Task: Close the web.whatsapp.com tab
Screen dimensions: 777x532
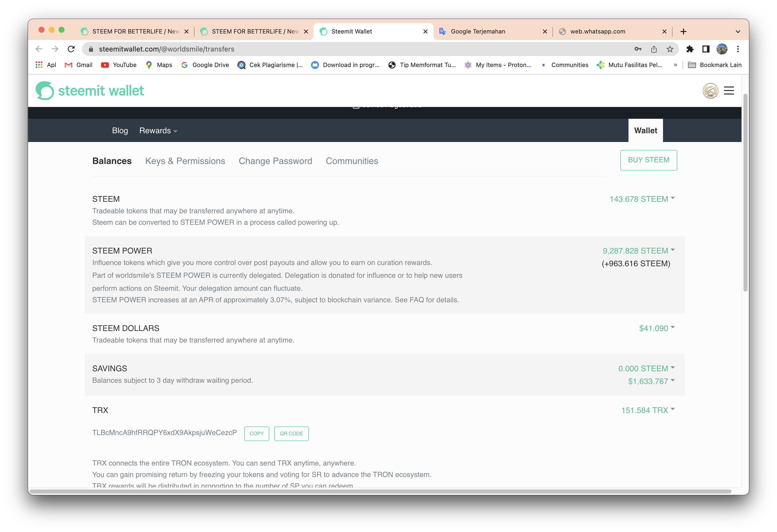Action: coord(664,31)
